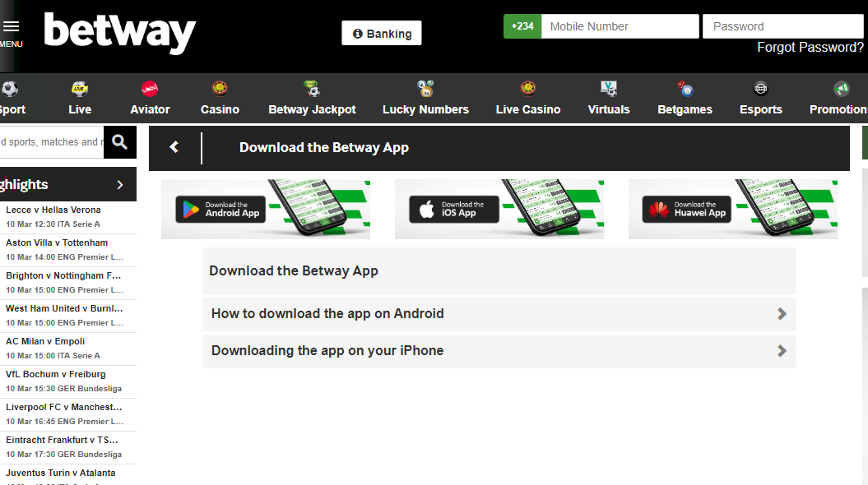868x485 pixels.
Task: Expand the Highlights section arrow
Action: (x=120, y=185)
